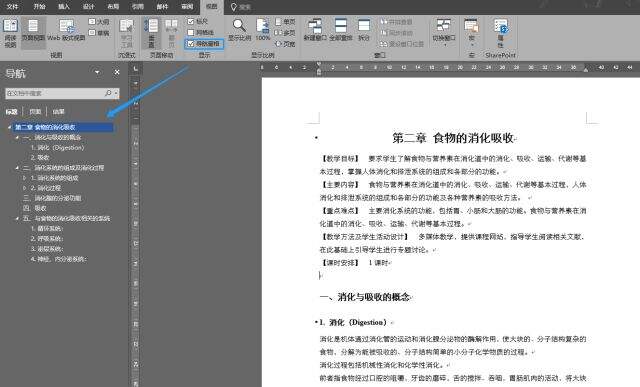Open SharePoint Properties (属性)
Screen dimensions: 640x387
click(500, 33)
